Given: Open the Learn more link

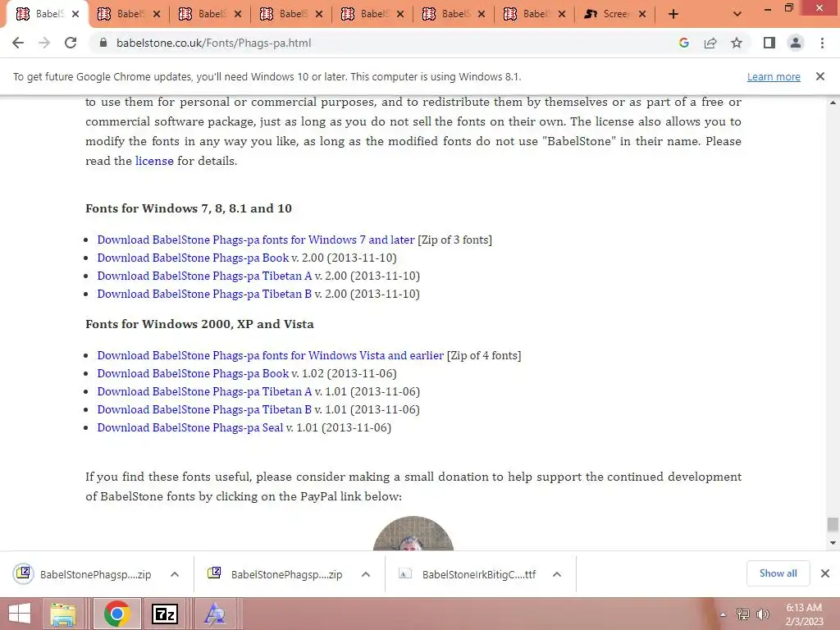Looking at the screenshot, I should click(x=774, y=76).
